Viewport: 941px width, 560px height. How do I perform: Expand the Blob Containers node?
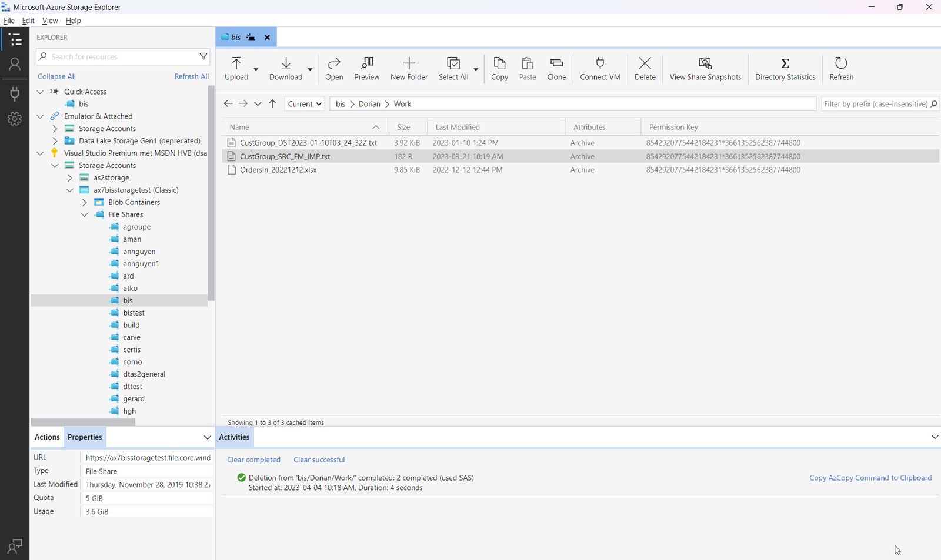click(85, 202)
